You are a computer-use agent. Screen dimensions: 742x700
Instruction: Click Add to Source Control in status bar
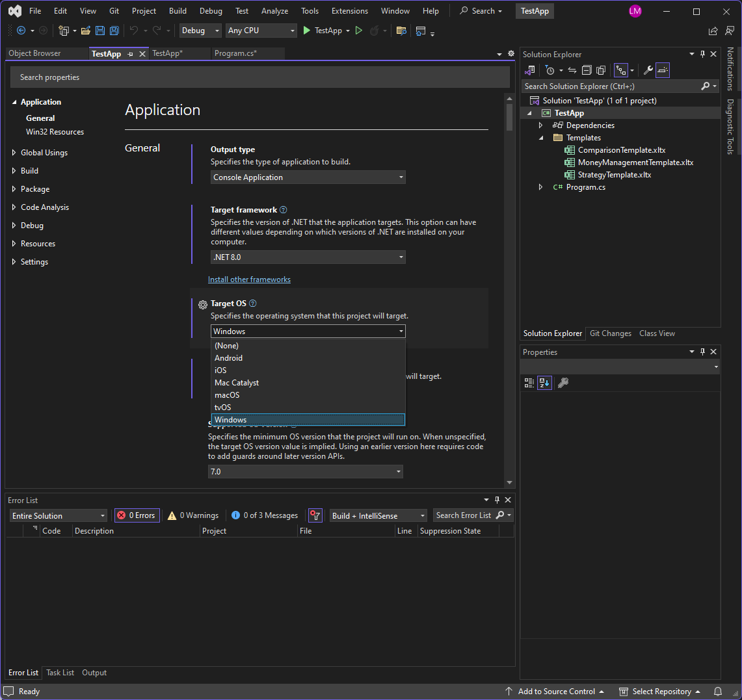pos(555,692)
